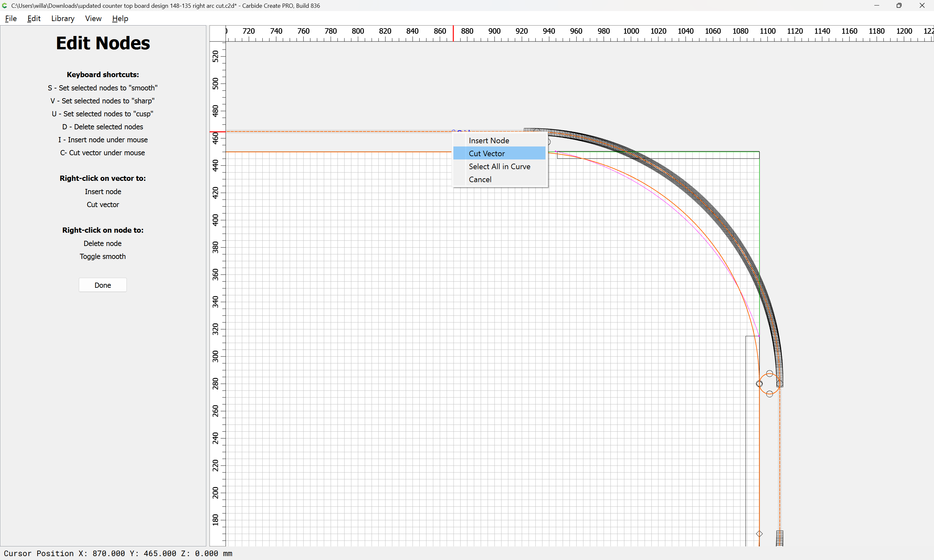This screenshot has height=560, width=934.
Task: Restore down the Carbide Create window
Action: coord(899,6)
